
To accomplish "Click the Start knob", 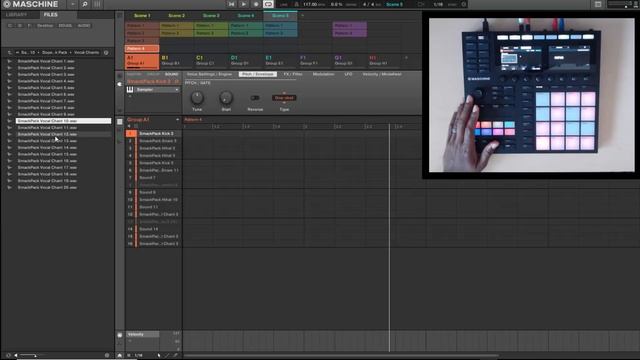I will tap(226, 98).
